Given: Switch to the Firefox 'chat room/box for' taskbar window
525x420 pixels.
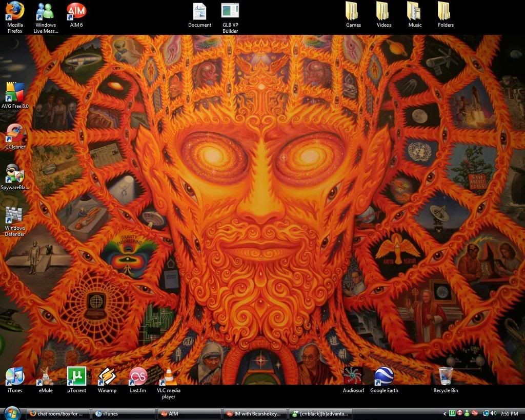Looking at the screenshot, I should pos(58,414).
